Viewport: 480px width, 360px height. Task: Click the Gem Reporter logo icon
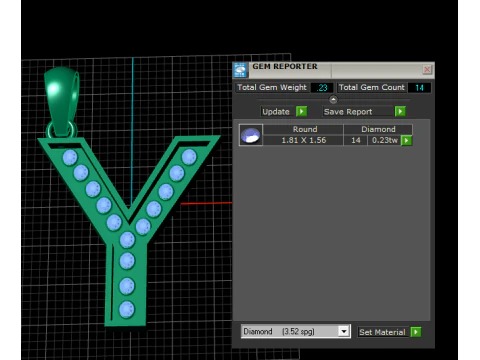coord(240,70)
